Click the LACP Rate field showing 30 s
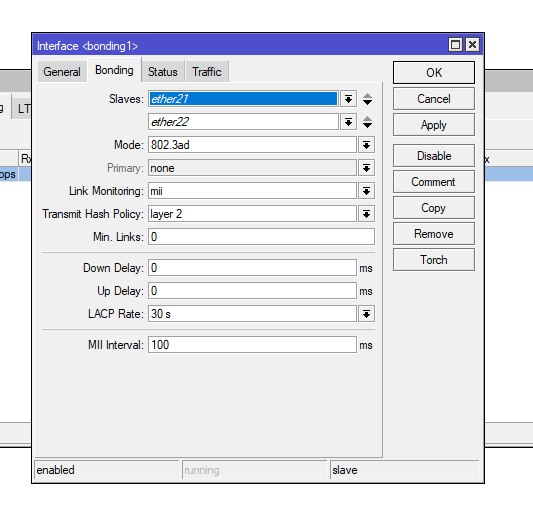Image resolution: width=533 pixels, height=509 pixels. pyautogui.click(x=252, y=314)
